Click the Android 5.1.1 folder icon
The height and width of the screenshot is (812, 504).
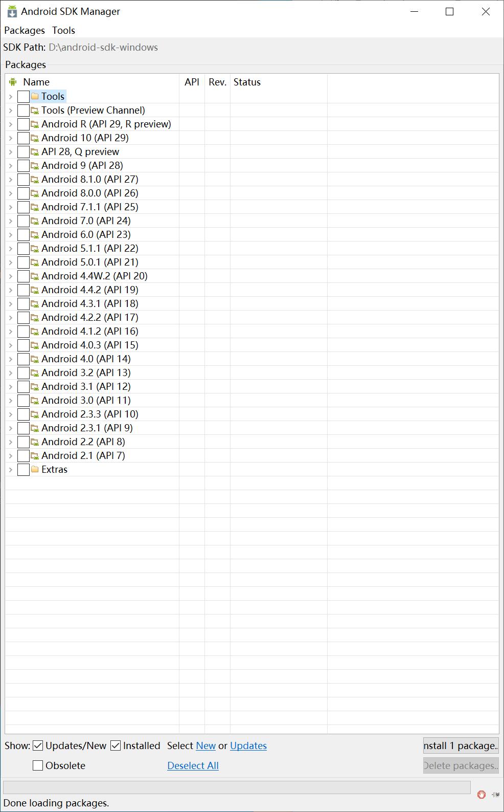tap(35, 248)
